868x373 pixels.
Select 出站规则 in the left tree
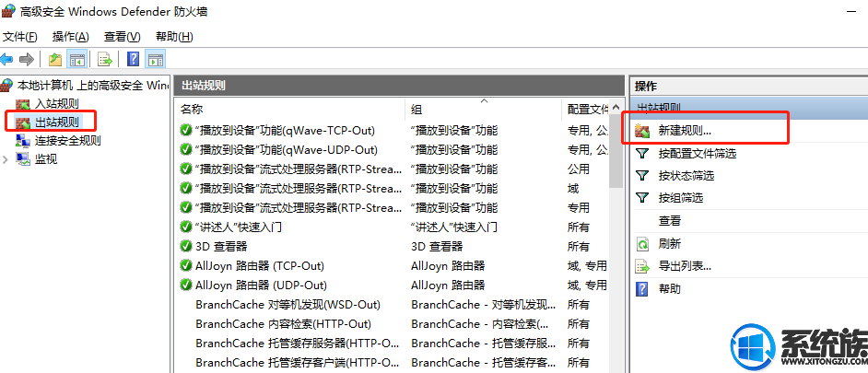click(x=57, y=122)
